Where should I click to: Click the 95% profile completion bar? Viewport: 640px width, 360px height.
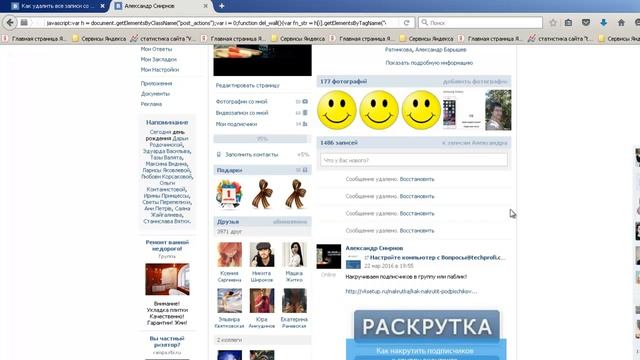262,139
